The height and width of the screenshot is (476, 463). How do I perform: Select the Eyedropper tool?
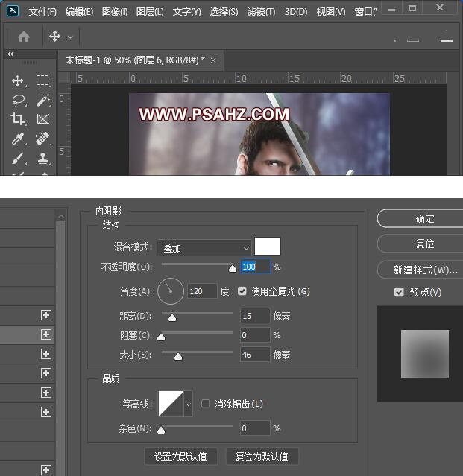click(x=18, y=139)
